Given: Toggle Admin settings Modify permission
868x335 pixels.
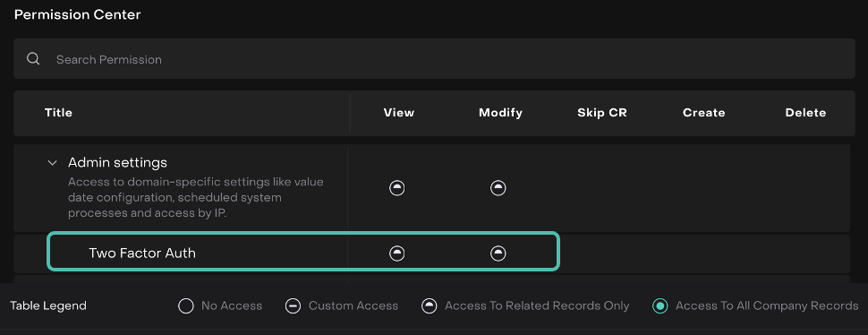Looking at the screenshot, I should click(x=498, y=188).
